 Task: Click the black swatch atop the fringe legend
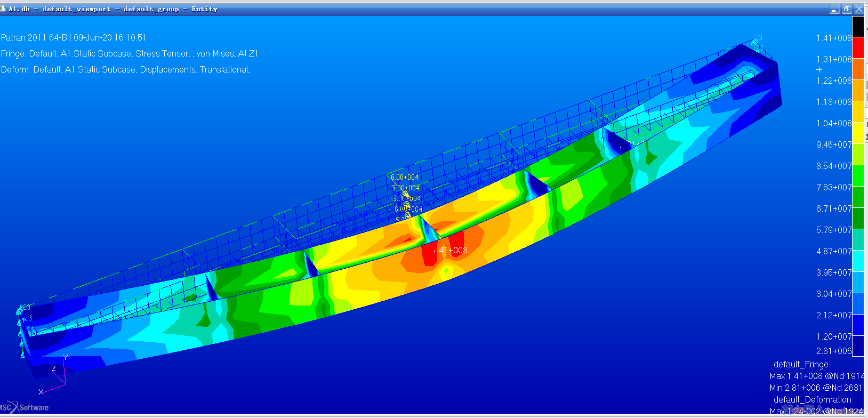(858, 27)
